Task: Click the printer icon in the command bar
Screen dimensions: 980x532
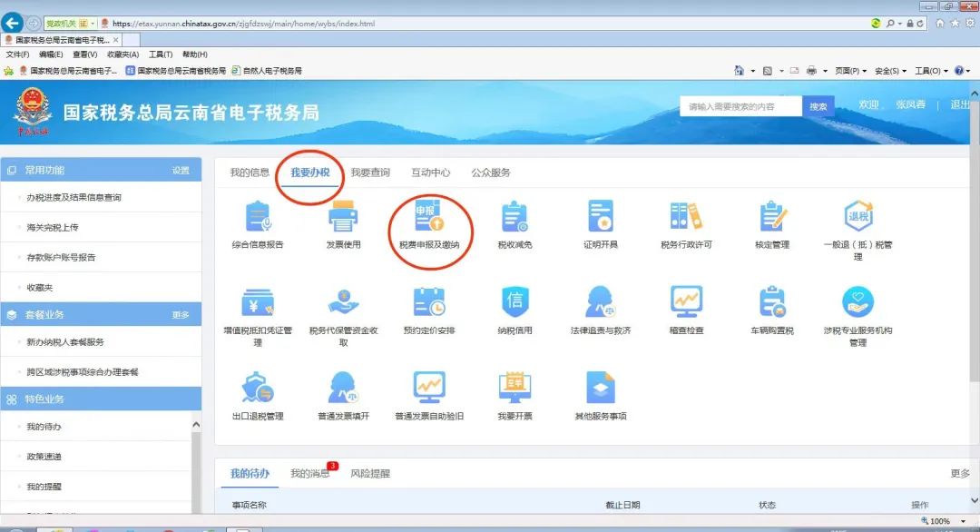Action: click(x=811, y=71)
